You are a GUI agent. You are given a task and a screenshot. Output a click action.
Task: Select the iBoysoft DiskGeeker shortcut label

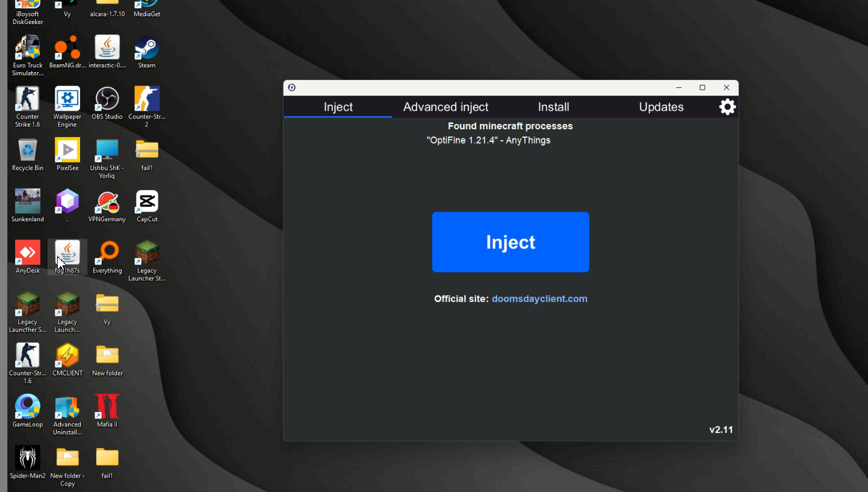click(x=28, y=18)
